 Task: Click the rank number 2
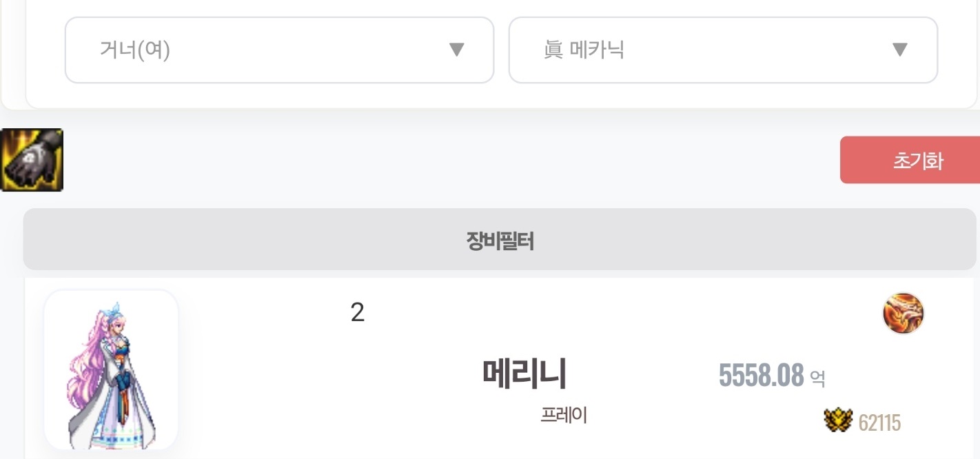357,313
